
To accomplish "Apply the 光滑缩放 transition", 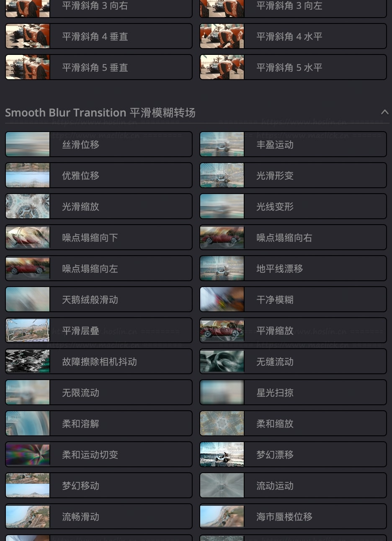I will click(x=99, y=207).
